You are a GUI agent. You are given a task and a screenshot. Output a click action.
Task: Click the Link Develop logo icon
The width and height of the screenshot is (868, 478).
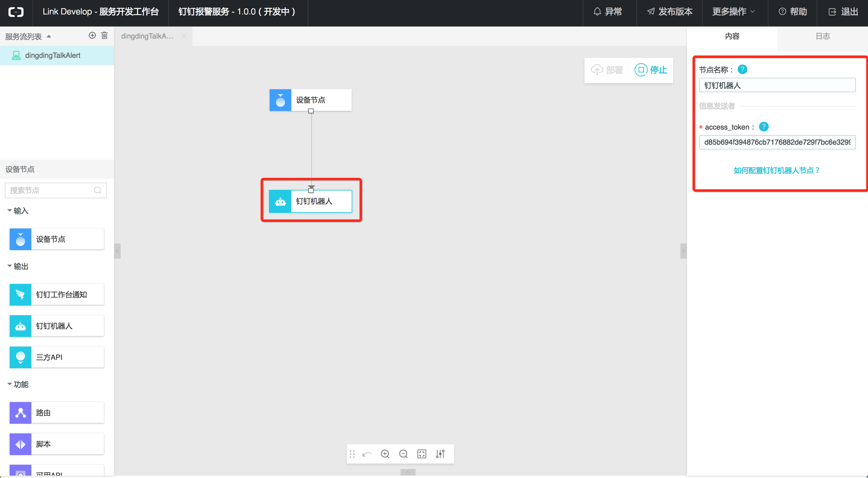coord(16,12)
